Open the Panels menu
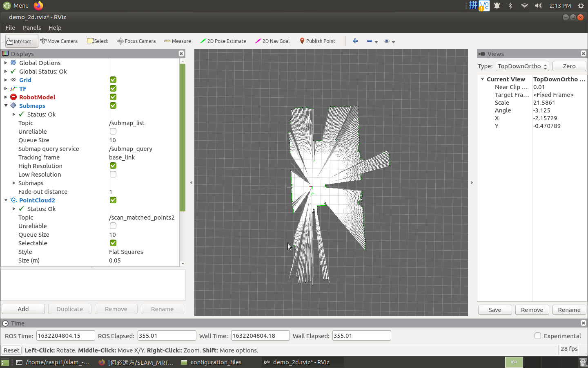The image size is (588, 368). (32, 28)
